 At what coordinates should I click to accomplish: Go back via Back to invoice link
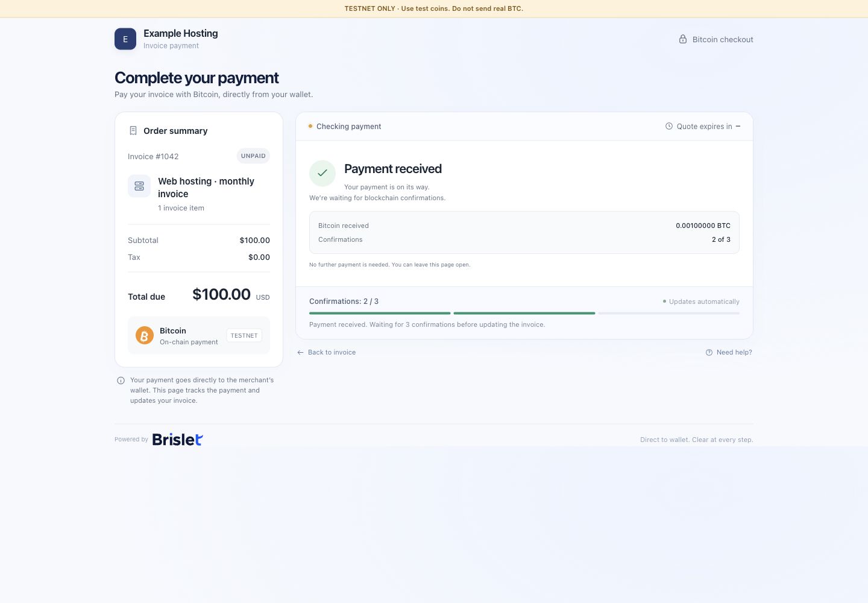pos(326,353)
